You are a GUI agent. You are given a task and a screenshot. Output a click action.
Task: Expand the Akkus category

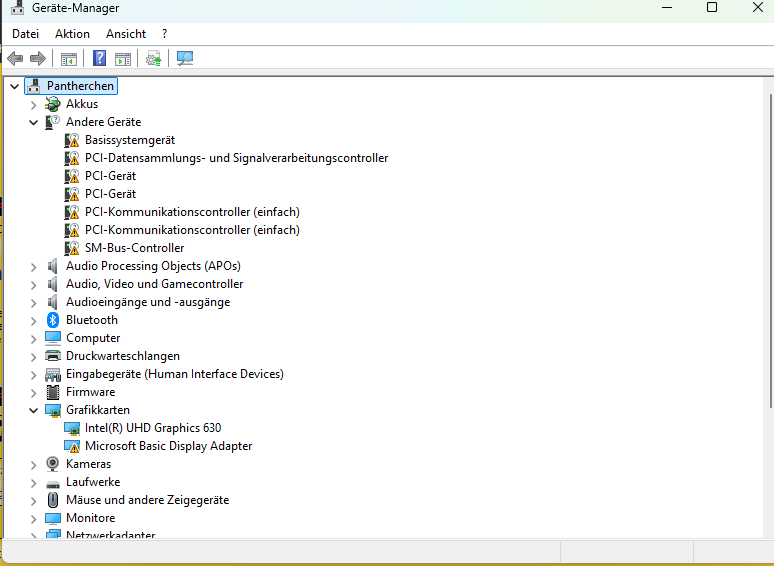(33, 104)
